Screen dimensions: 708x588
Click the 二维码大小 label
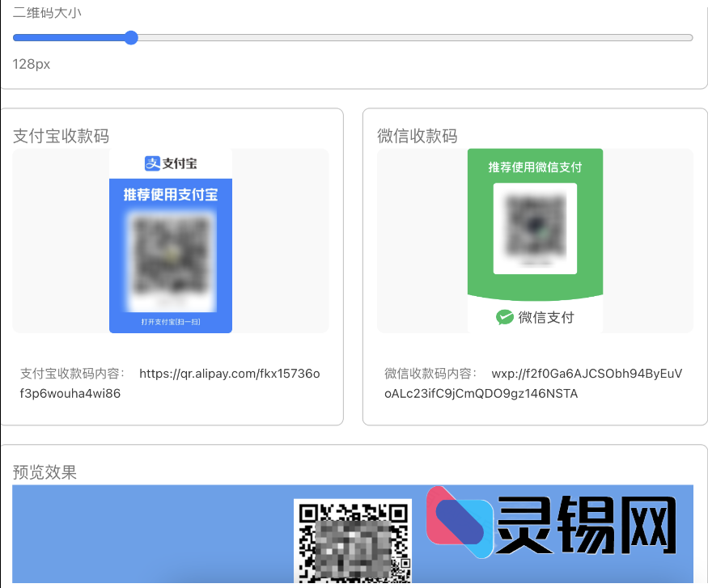(47, 13)
